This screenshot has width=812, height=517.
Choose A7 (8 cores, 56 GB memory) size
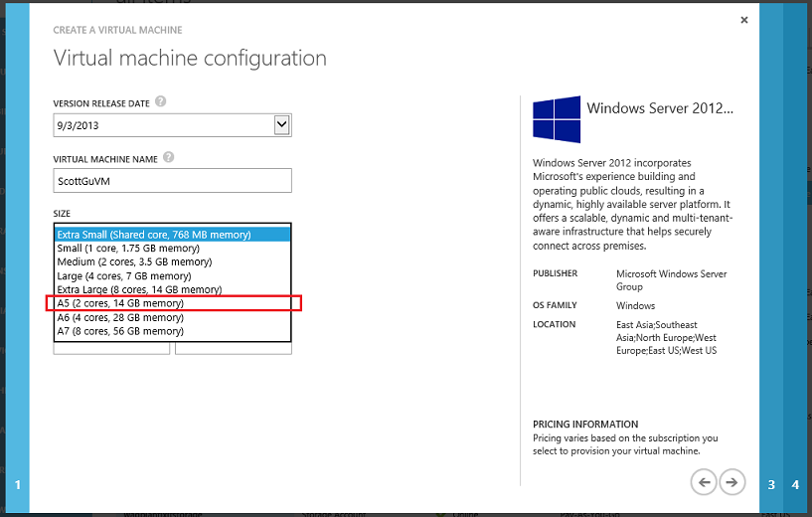pyautogui.click(x=173, y=331)
